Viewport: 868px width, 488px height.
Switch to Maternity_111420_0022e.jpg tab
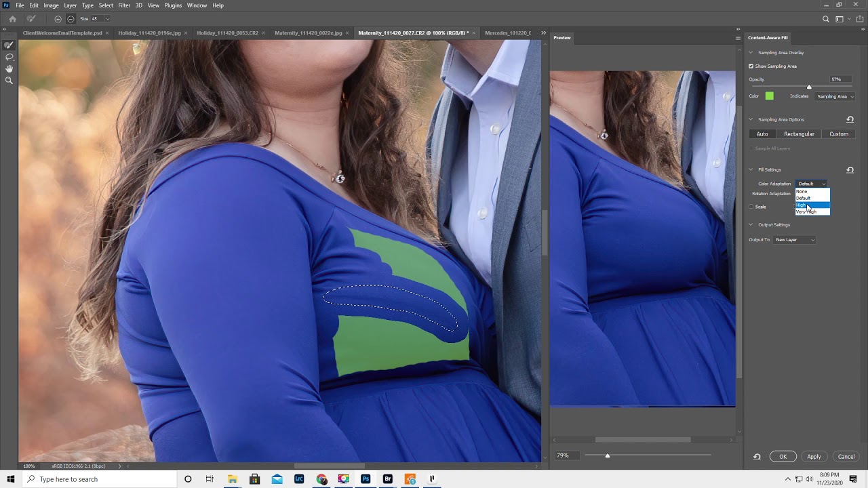[x=309, y=33]
